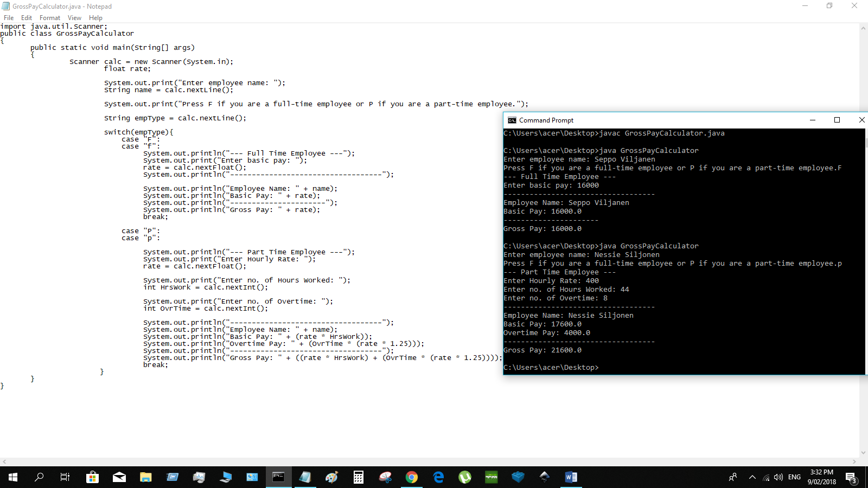Click Notepad's horizontal scrollbar right arrow
The width and height of the screenshot is (868, 488).
[854, 462]
